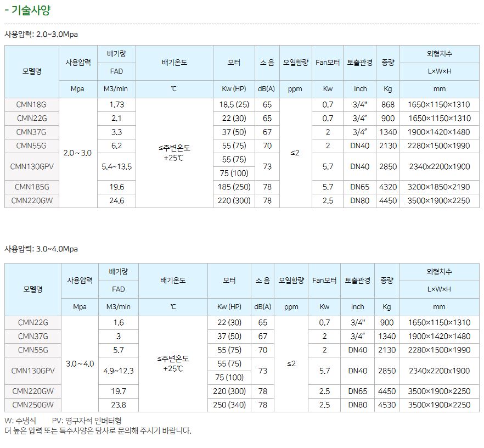Click the 24.6 FAD value cell
The height and width of the screenshot is (448, 484).
tap(116, 201)
